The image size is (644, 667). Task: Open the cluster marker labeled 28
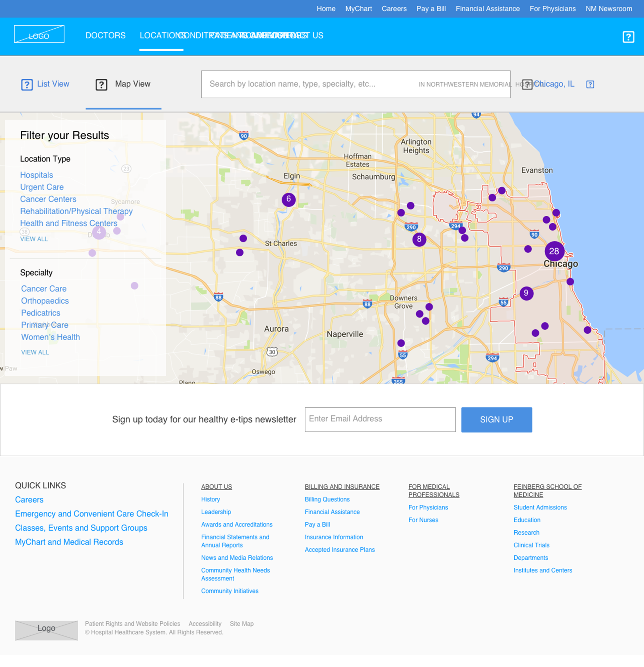(554, 251)
